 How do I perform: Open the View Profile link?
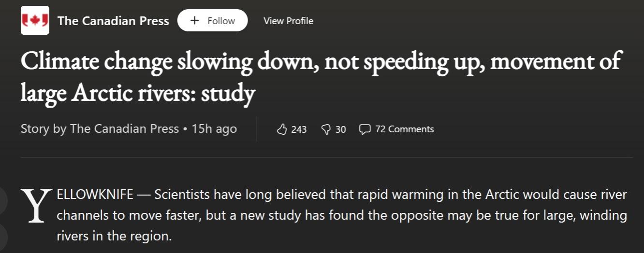[x=288, y=21]
